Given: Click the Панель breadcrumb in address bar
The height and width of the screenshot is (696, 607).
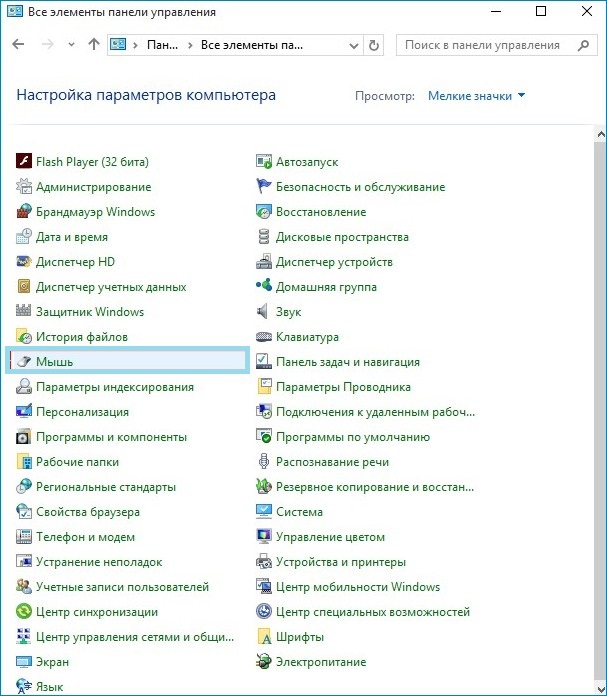Looking at the screenshot, I should coord(163,45).
